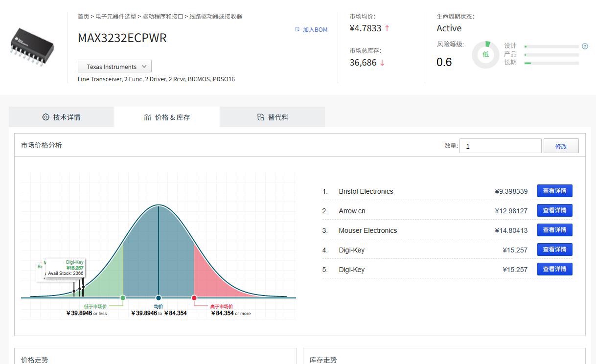Click the ¥9.398339 price value
Image resolution: width=596 pixels, height=364 pixels.
point(511,191)
